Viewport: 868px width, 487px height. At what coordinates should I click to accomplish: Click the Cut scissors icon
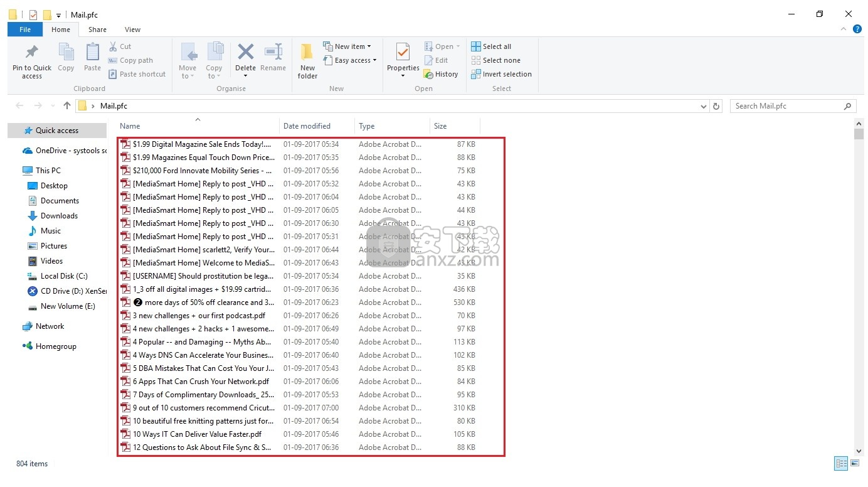click(113, 46)
